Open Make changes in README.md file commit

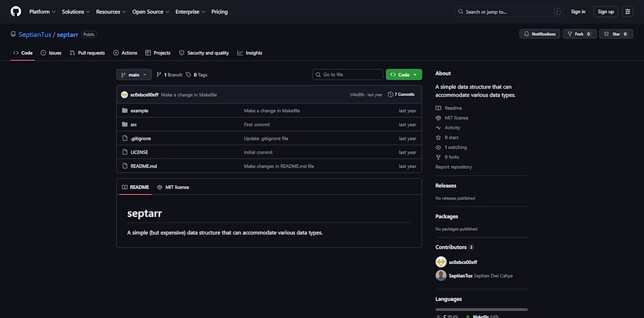[x=279, y=166]
